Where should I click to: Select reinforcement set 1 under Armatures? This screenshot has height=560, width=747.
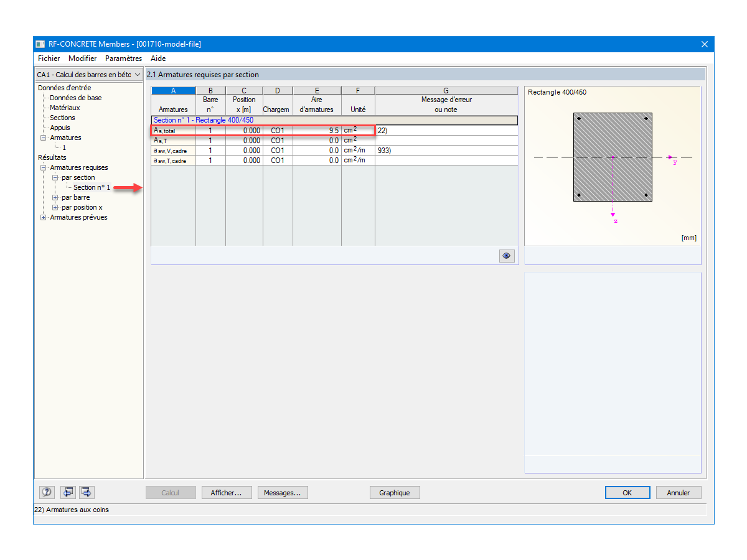pos(63,147)
